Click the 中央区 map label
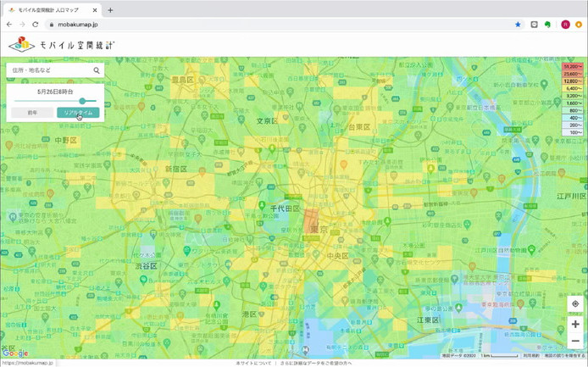588x367 pixels. pyautogui.click(x=337, y=256)
